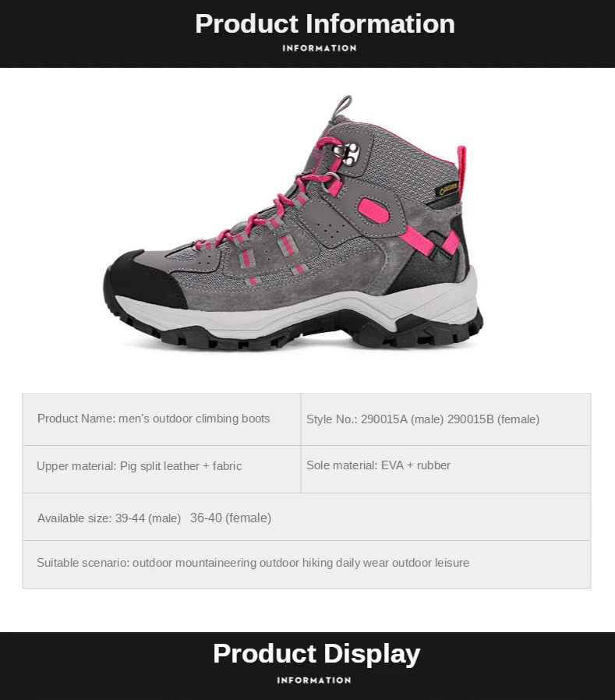The width and height of the screenshot is (615, 700).
Task: Click the black toe cap of boot
Action: (143, 279)
